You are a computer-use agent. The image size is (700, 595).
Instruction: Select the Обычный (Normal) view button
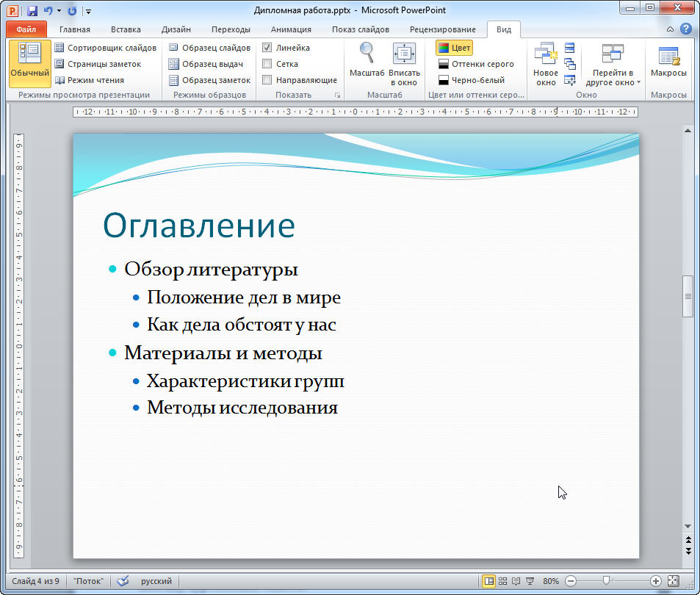(30, 63)
